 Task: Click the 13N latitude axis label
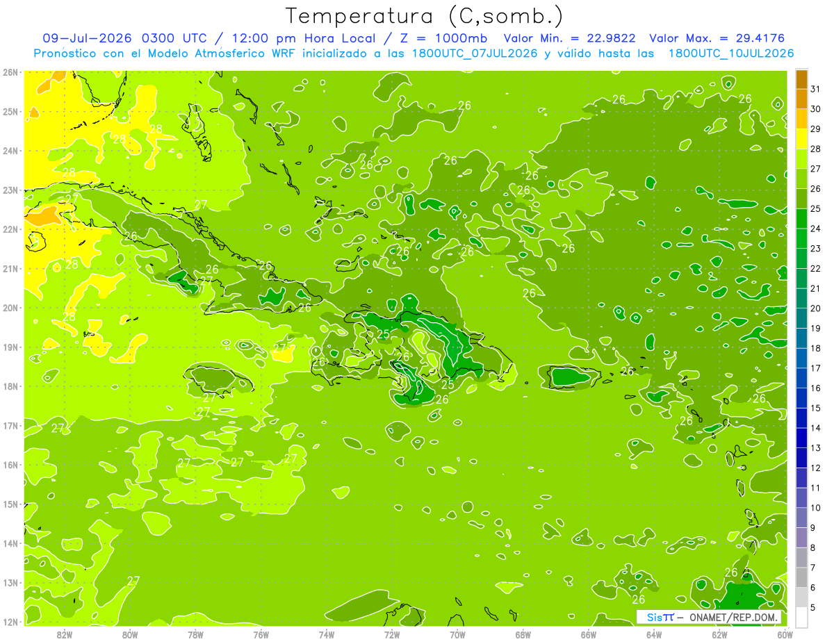pos(10,583)
